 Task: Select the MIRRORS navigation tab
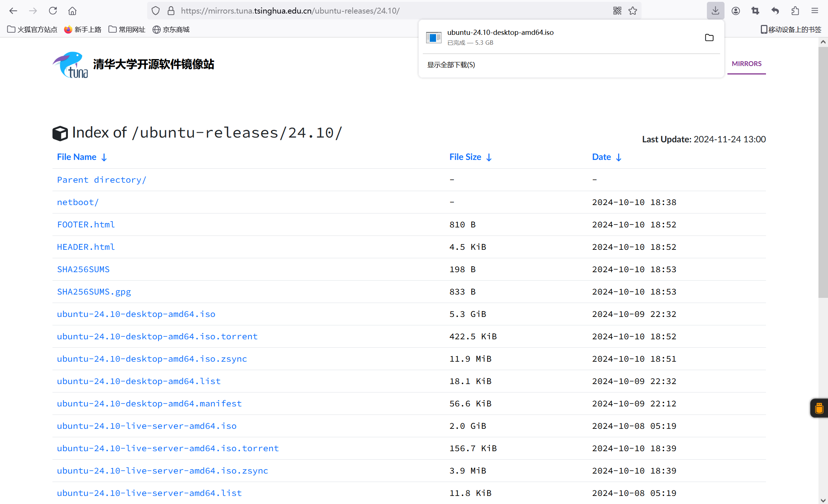[747, 64]
